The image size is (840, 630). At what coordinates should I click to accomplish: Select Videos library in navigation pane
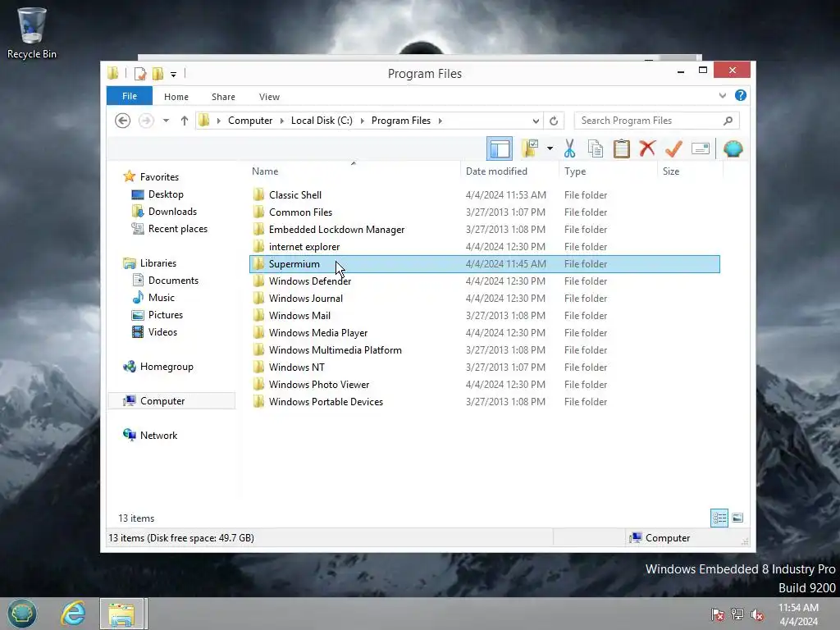(162, 332)
